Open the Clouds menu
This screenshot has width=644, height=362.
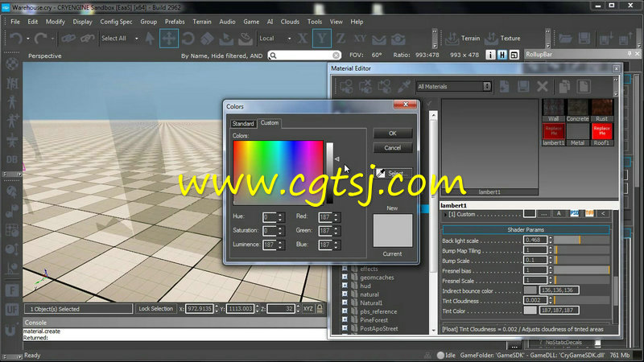[x=290, y=22]
